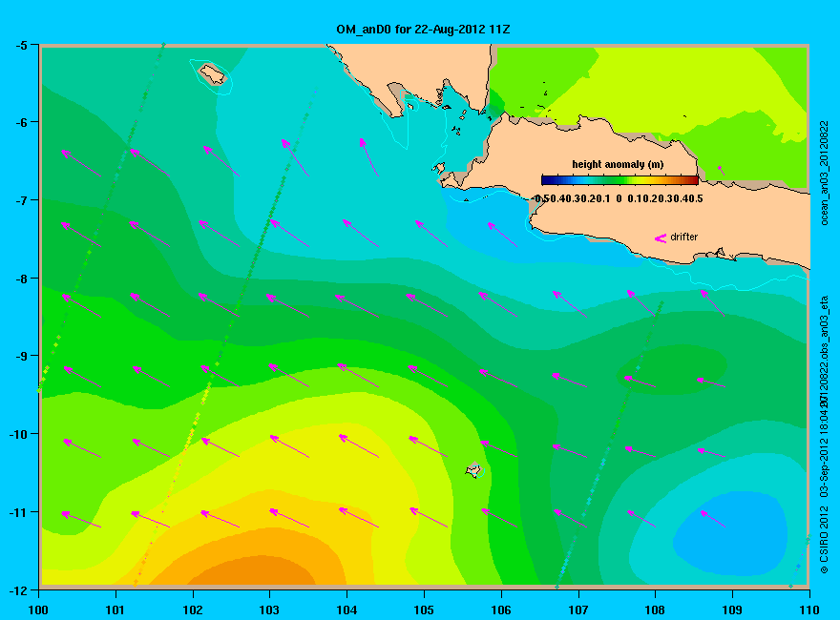Click the longitude label 101
This screenshot has height=620, width=840.
(115, 610)
